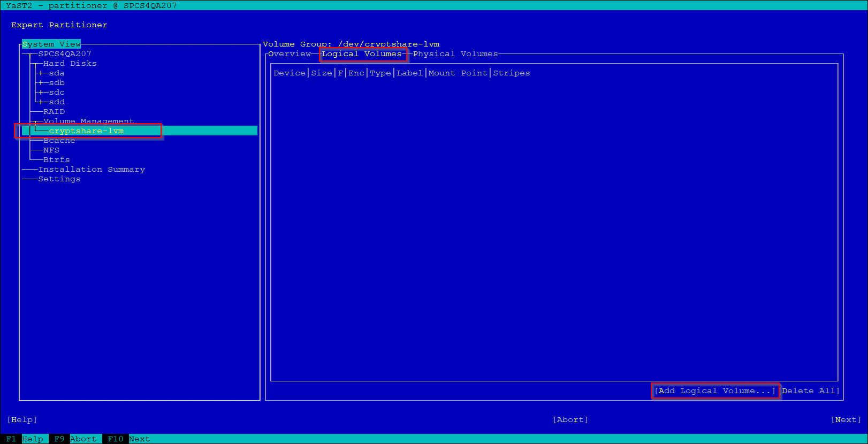Click F10 Next in the function bar
This screenshot has width=868, height=444.
tap(129, 439)
